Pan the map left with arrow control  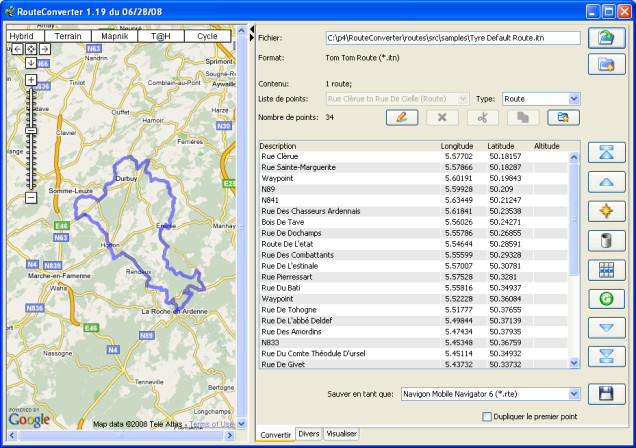point(17,49)
